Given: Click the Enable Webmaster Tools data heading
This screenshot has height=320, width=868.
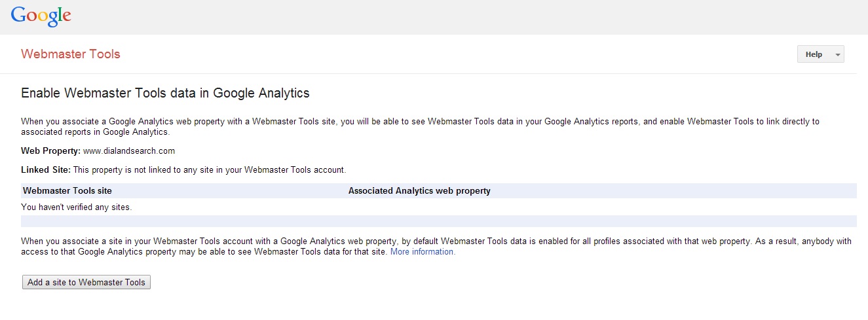Looking at the screenshot, I should click(165, 93).
